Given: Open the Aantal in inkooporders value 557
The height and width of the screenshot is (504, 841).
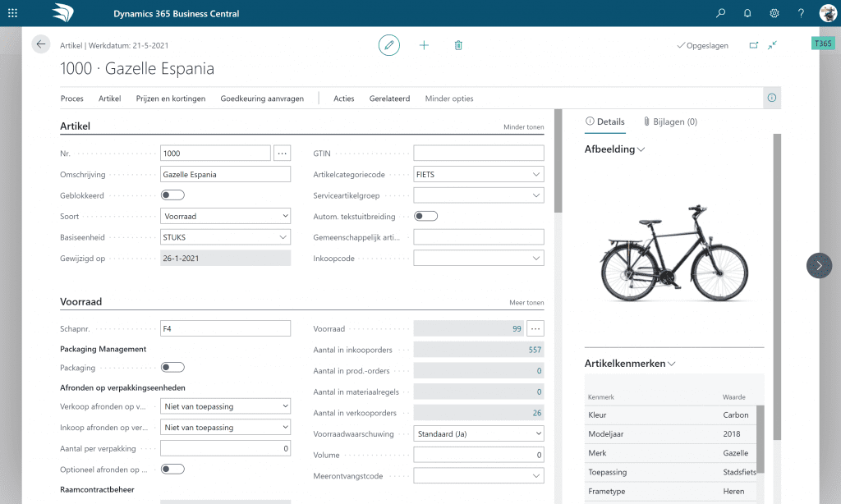Looking at the screenshot, I should pos(535,350).
